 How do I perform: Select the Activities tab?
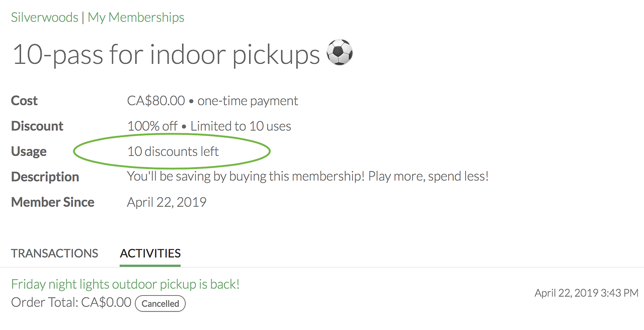150,253
